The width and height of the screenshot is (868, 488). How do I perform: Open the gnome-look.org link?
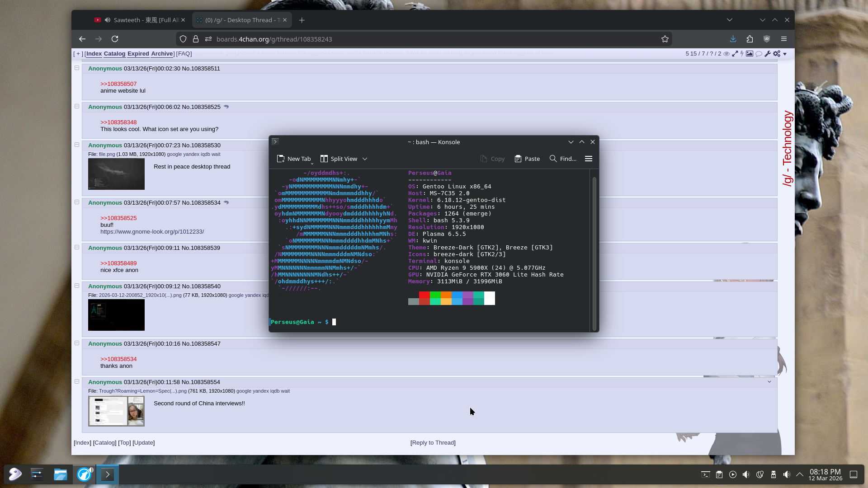pos(152,232)
